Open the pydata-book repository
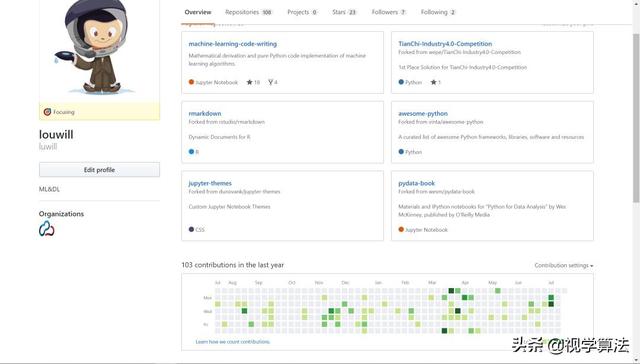 (416, 183)
